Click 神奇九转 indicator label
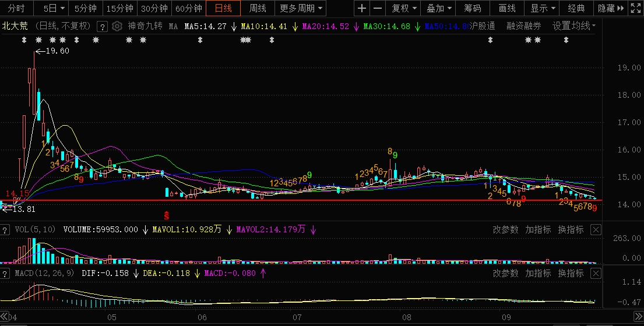 pyautogui.click(x=145, y=26)
